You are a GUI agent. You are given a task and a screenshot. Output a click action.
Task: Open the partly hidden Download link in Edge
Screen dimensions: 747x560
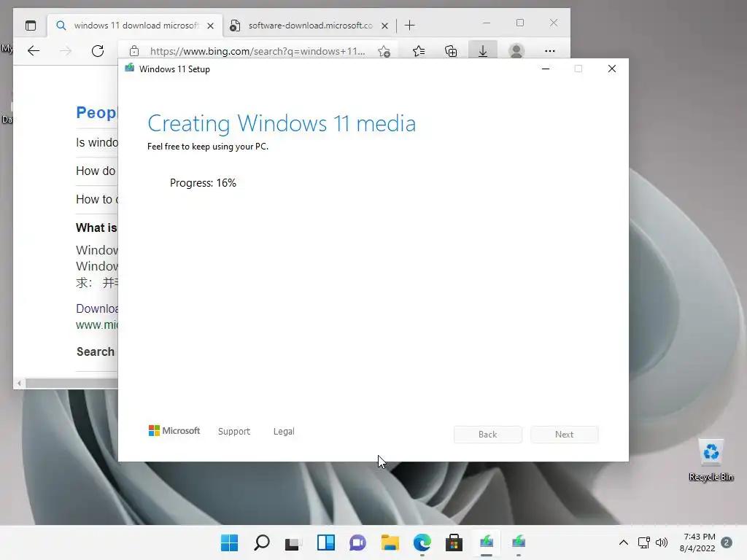click(97, 308)
